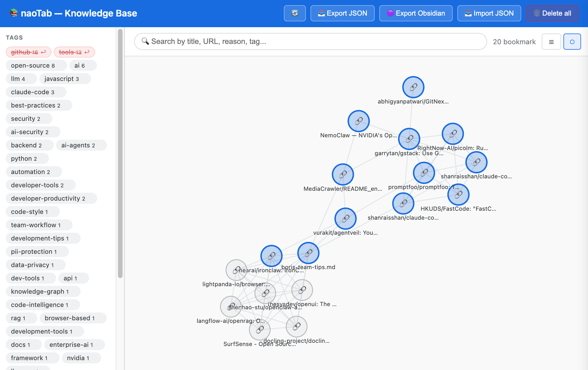Filter by team-workflow tag
This screenshot has height=370, width=588.
39,225
